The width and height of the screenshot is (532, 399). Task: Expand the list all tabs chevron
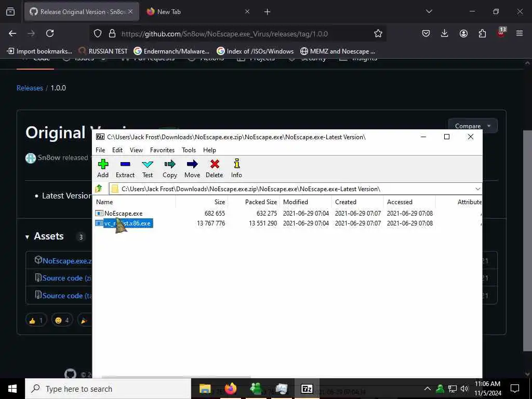coord(429,11)
